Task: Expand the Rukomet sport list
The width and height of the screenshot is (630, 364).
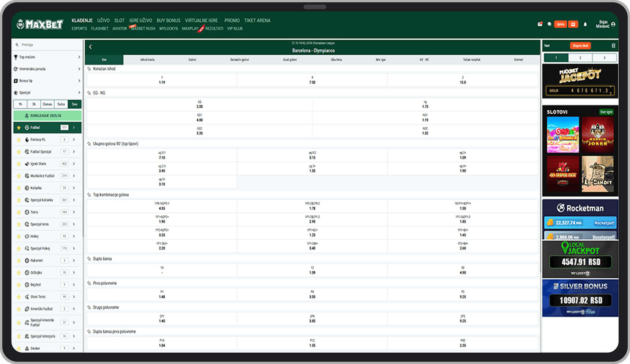Action: (x=74, y=260)
